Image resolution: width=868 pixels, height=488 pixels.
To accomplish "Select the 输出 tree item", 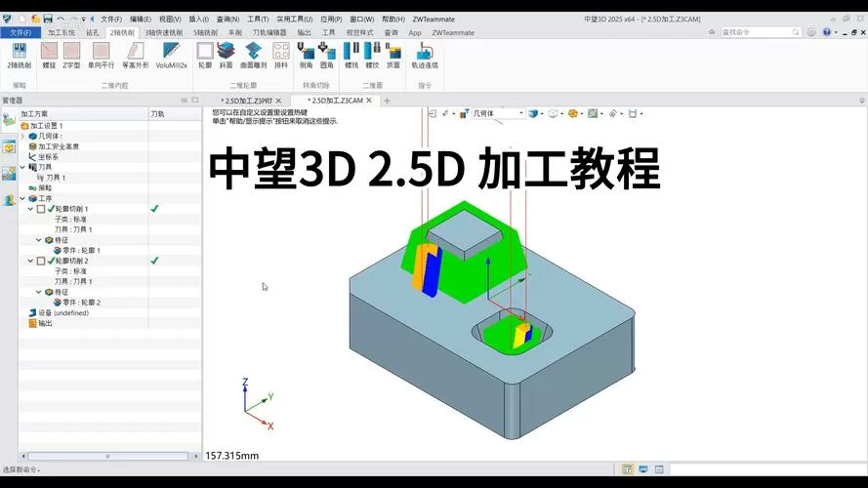I will (x=40, y=324).
